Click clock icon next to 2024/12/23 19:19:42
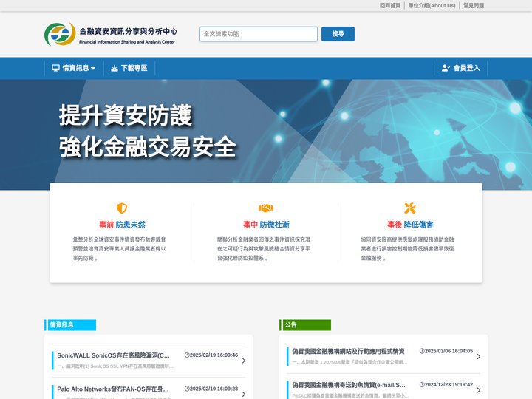Screen dimensions: 532x399 (422, 384)
